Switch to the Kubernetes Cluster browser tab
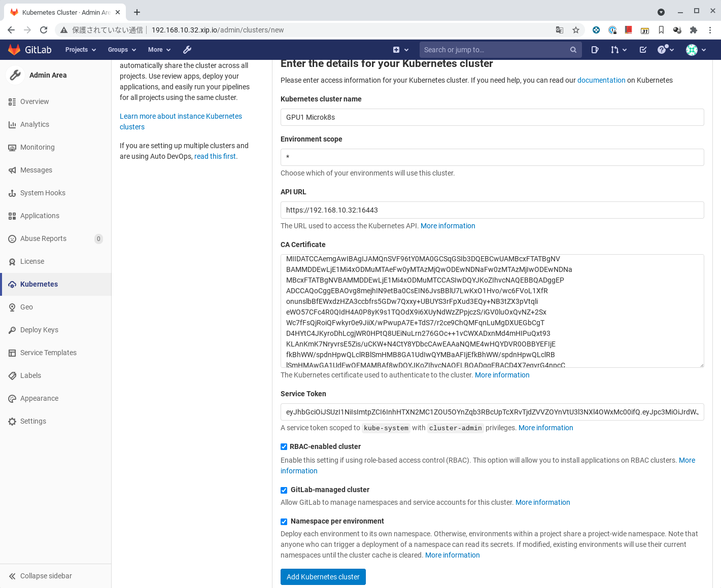 pyautogui.click(x=61, y=12)
